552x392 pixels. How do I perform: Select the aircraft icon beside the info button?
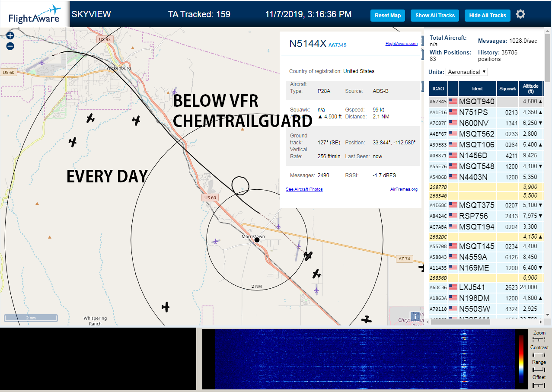click(367, 320)
